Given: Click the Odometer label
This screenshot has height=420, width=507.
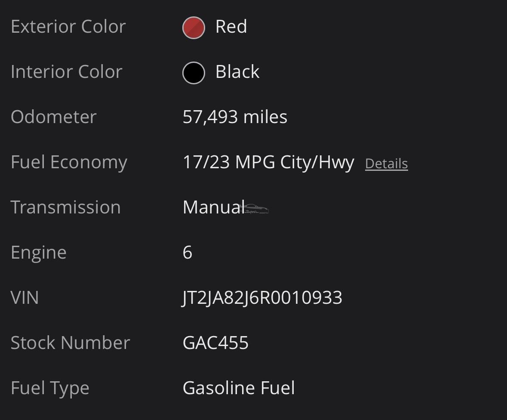Looking at the screenshot, I should click(x=53, y=117).
